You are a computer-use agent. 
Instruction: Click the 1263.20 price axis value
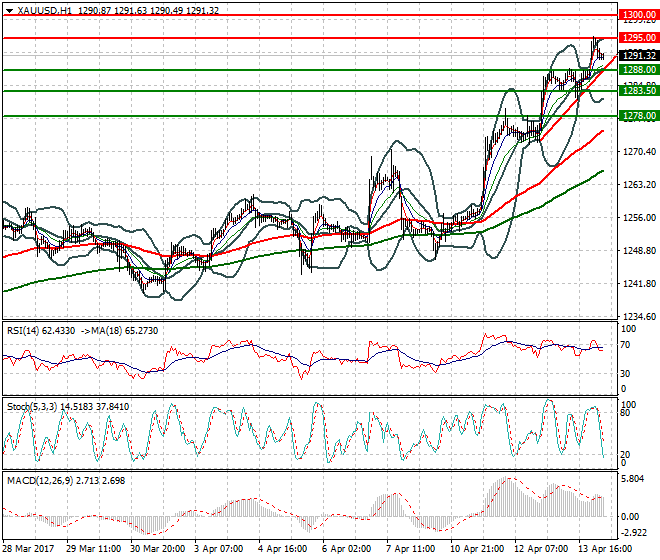[639, 185]
